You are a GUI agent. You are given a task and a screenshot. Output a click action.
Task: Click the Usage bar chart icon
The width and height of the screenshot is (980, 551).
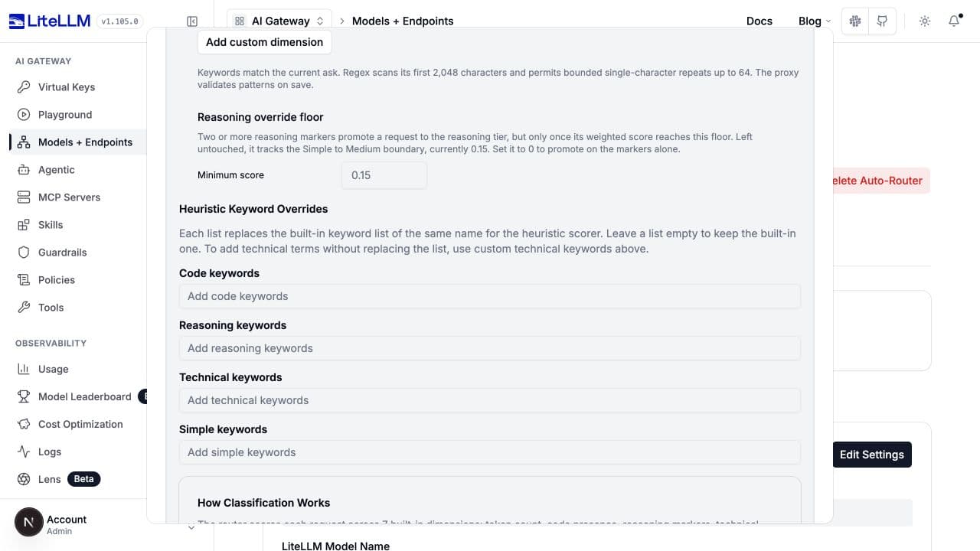(x=24, y=369)
